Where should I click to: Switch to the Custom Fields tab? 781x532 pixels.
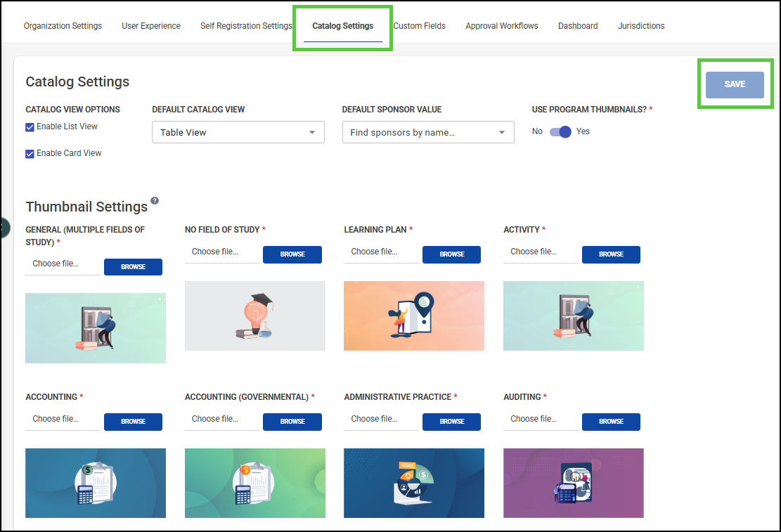420,26
